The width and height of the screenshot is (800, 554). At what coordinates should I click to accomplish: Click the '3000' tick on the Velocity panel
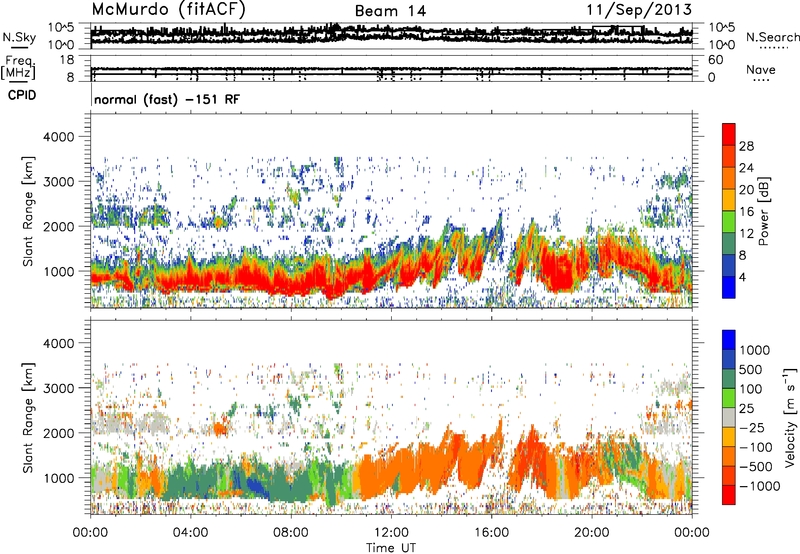coord(58,388)
